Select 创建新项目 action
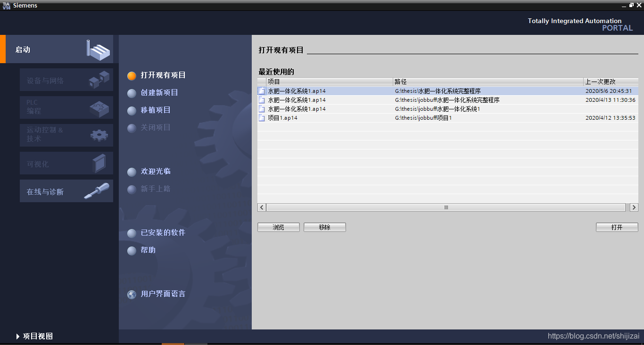The height and width of the screenshot is (345, 644). [x=153, y=92]
